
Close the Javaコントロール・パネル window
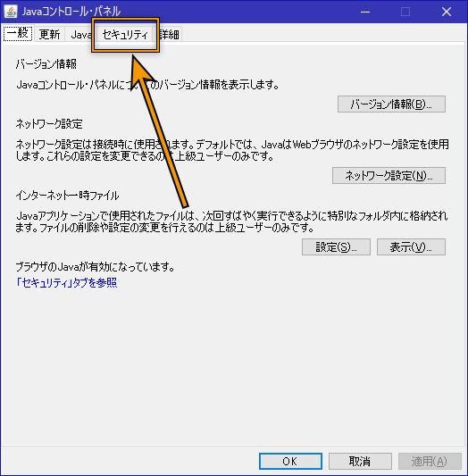click(x=447, y=12)
